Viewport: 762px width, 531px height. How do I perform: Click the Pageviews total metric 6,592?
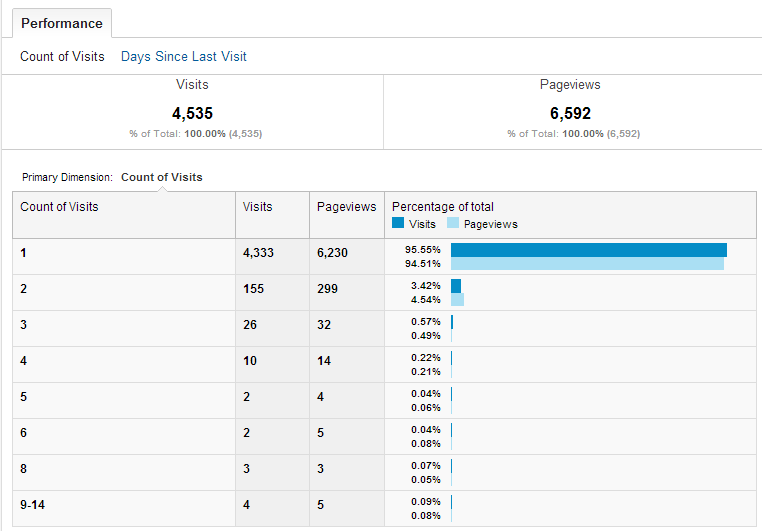(x=570, y=114)
